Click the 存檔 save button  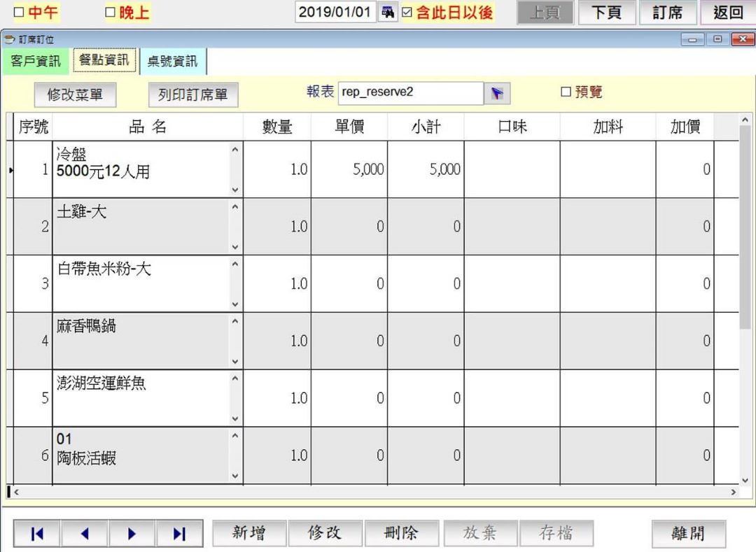coord(556,532)
